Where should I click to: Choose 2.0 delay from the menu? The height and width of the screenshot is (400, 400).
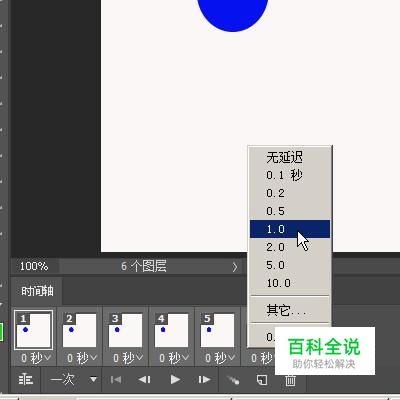290,247
